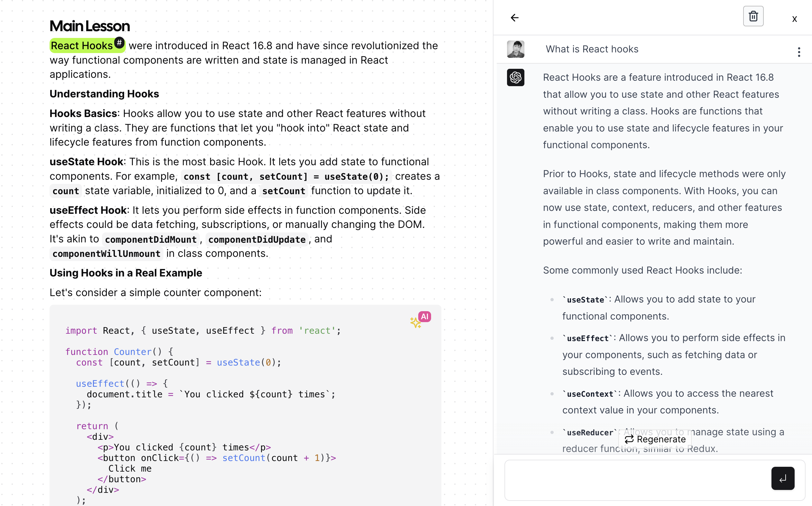Screen dimensions: 812x506
Task: Click the 'useEffect Hook' bold label
Action: [x=88, y=210]
